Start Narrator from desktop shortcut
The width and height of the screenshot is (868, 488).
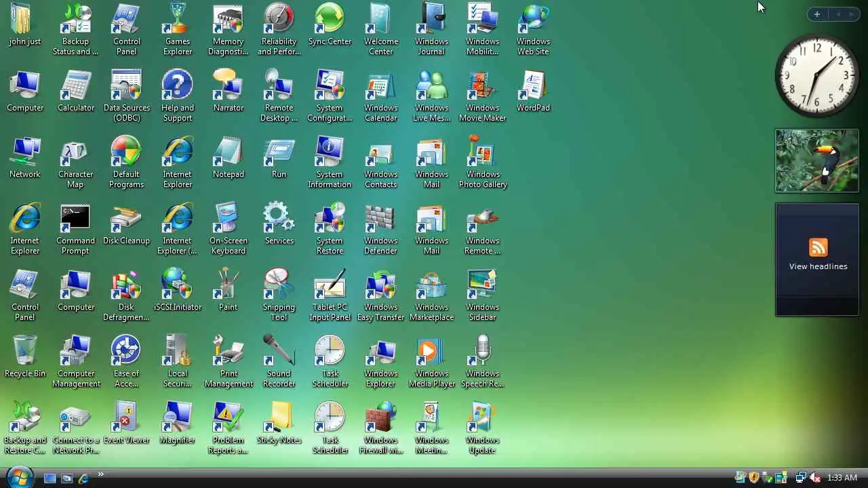(229, 91)
